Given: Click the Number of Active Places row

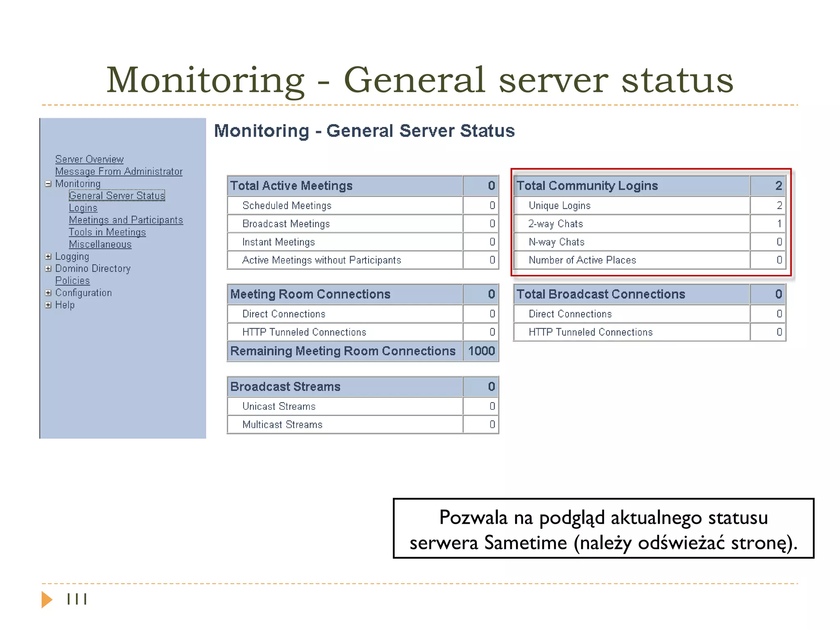Looking at the screenshot, I should pyautogui.click(x=650, y=260).
